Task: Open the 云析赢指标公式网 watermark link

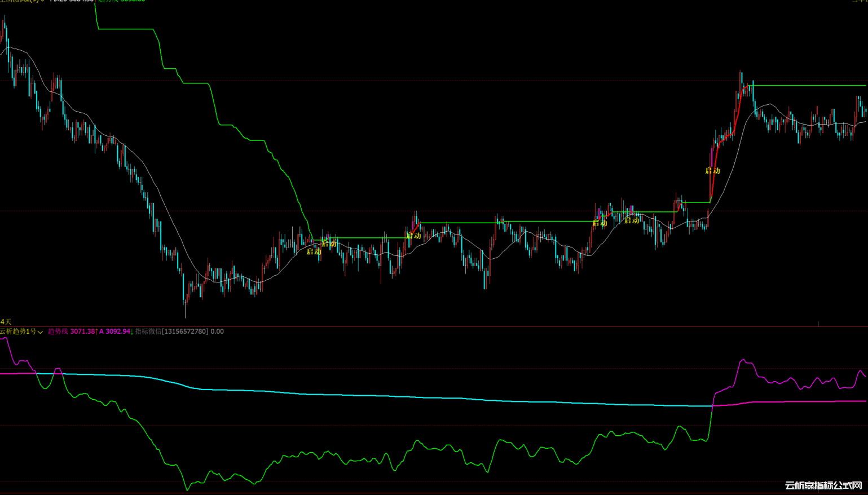Action: pyautogui.click(x=823, y=485)
